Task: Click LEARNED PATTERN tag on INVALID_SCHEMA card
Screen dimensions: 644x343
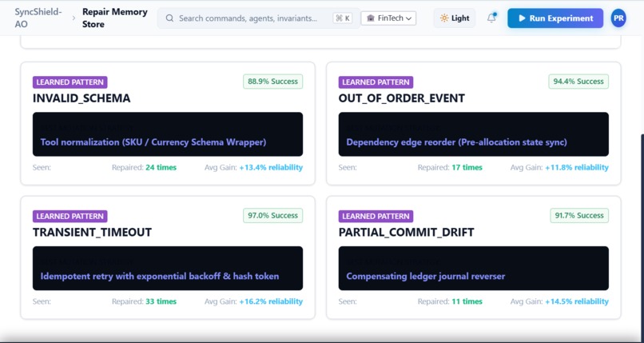Action: click(x=70, y=82)
